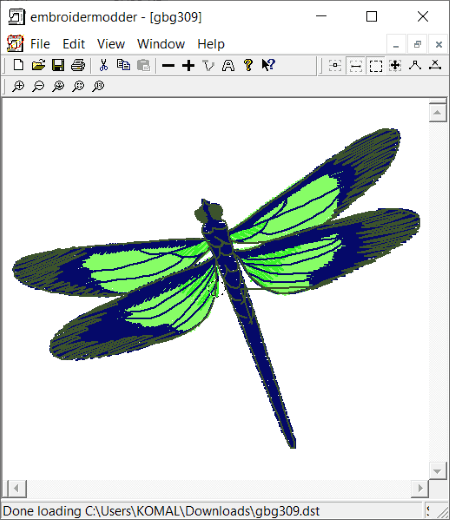Maximize the embroidermodder main window
The height and width of the screenshot is (520, 450).
371,16
